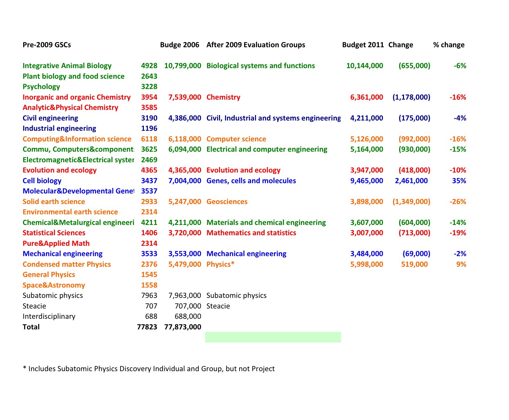Click the 'Pre-2009 GSCs' column header
The image size is (509, 420).
click(47, 45)
